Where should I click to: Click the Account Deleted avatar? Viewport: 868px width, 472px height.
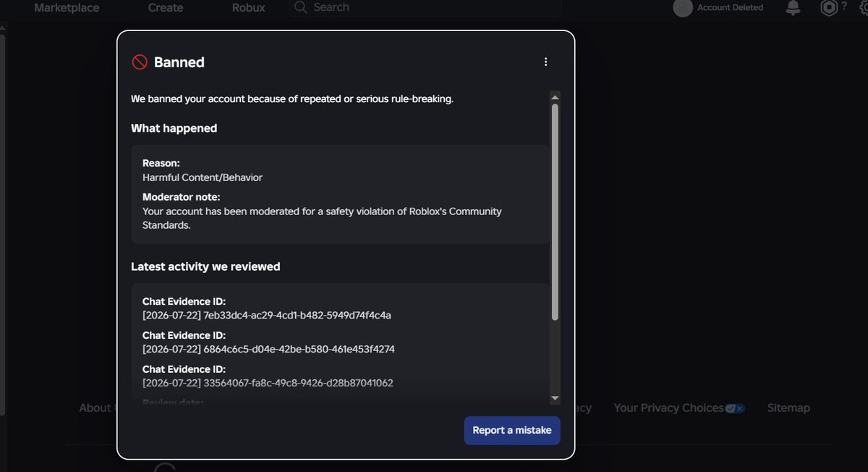click(x=683, y=7)
